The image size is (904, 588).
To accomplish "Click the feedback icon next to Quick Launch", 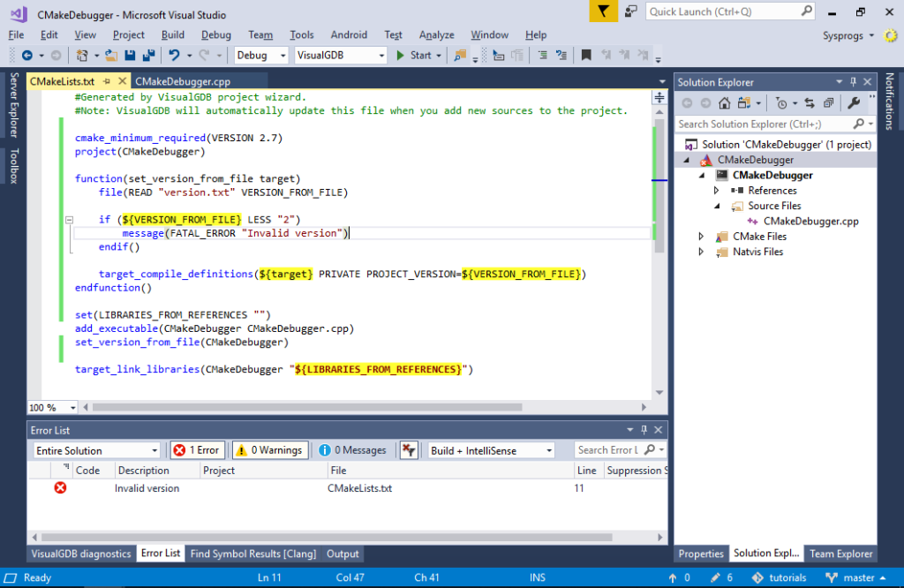I will click(x=630, y=11).
